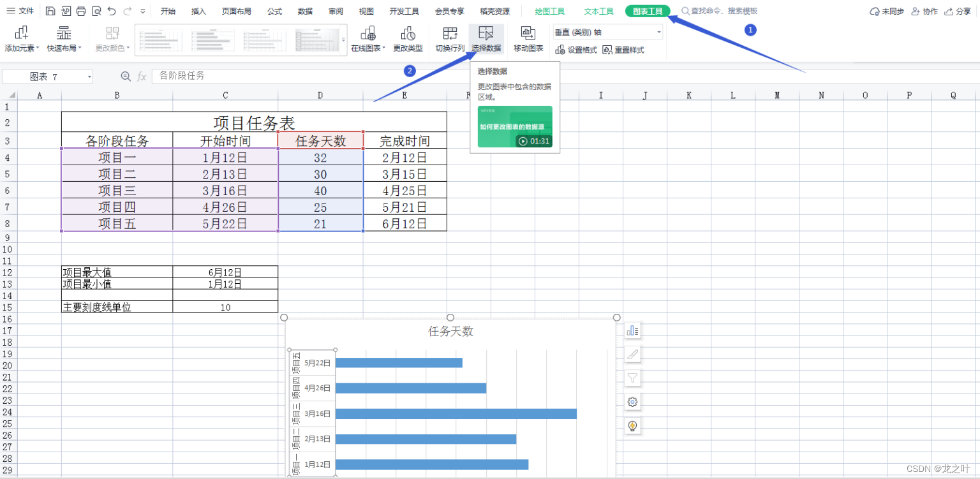The image size is (980, 479).
Task: Open the 更改颜色 dropdown
Action: click(x=113, y=40)
